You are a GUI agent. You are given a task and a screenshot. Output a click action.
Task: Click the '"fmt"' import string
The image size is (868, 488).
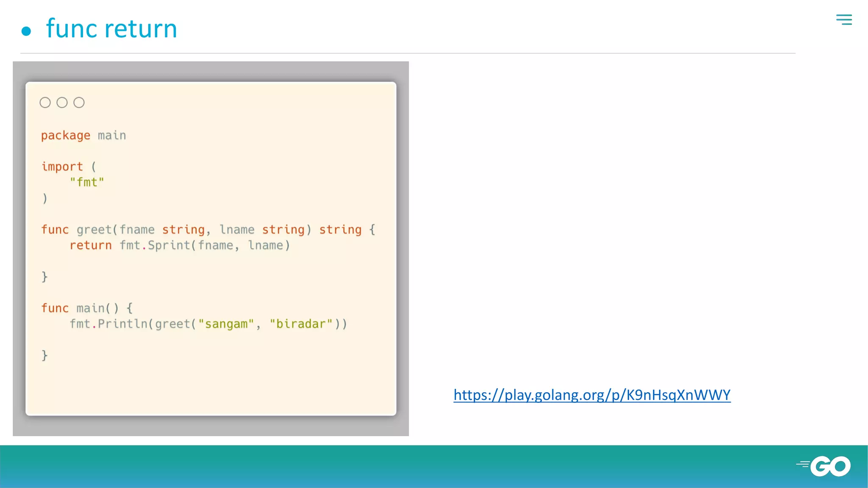point(87,182)
